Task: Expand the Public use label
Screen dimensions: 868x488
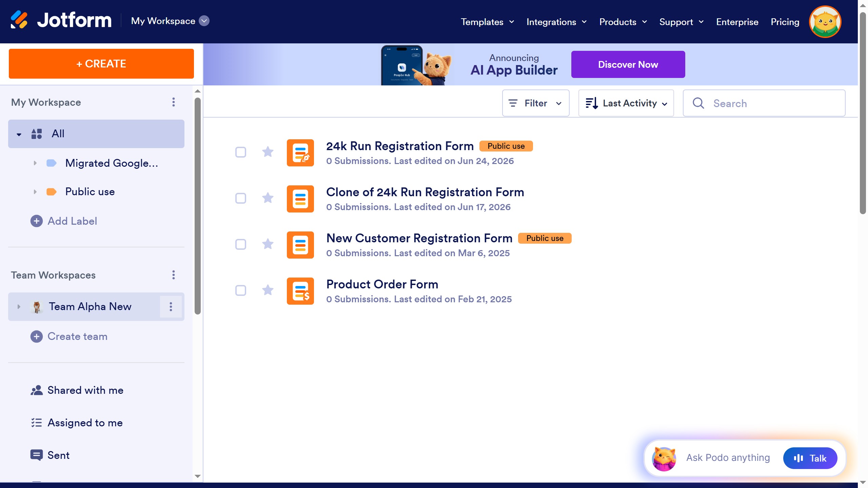Action: [x=35, y=192]
